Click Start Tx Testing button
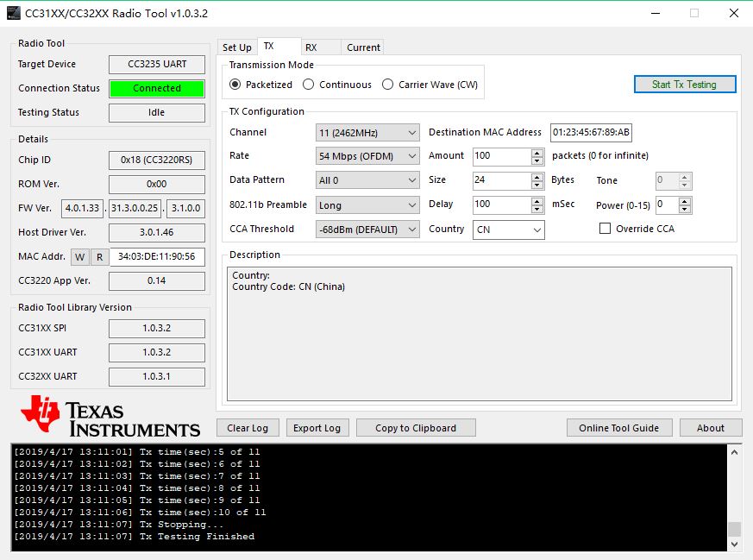This screenshot has height=560, width=753. coord(685,85)
